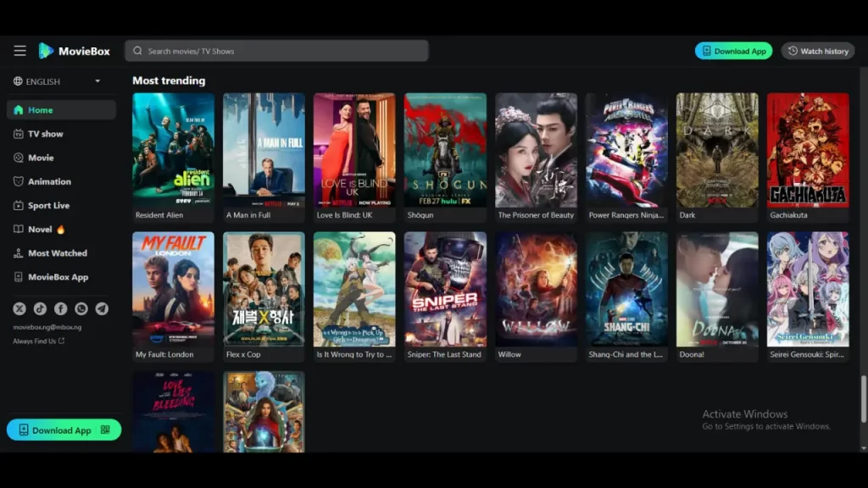
Task: Click the clock icon in Watch history
Action: tap(793, 51)
